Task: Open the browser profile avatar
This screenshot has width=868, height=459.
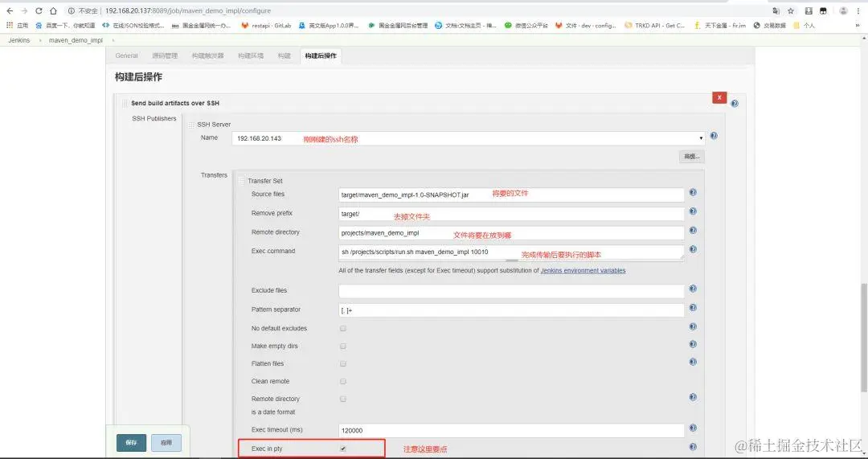Action: 843,11
